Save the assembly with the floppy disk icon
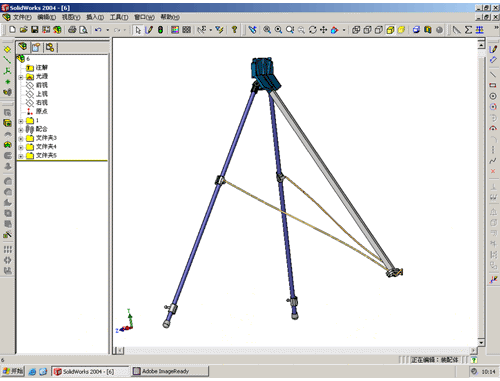The image size is (500, 381). 35,30
